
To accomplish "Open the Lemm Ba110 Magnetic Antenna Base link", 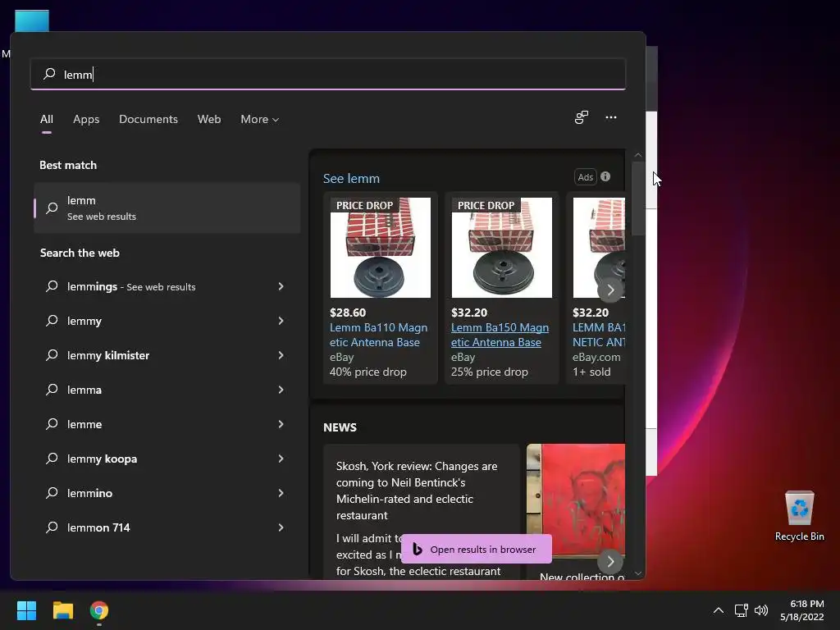I will click(x=378, y=335).
